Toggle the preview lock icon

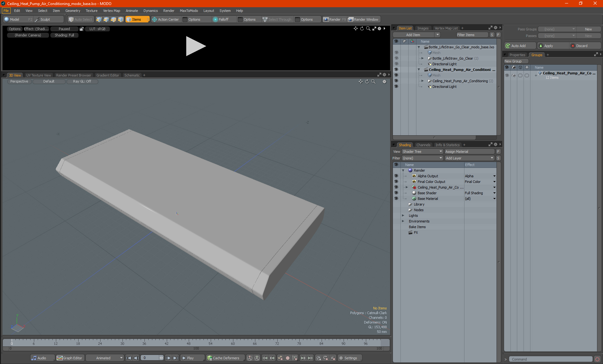[82, 29]
